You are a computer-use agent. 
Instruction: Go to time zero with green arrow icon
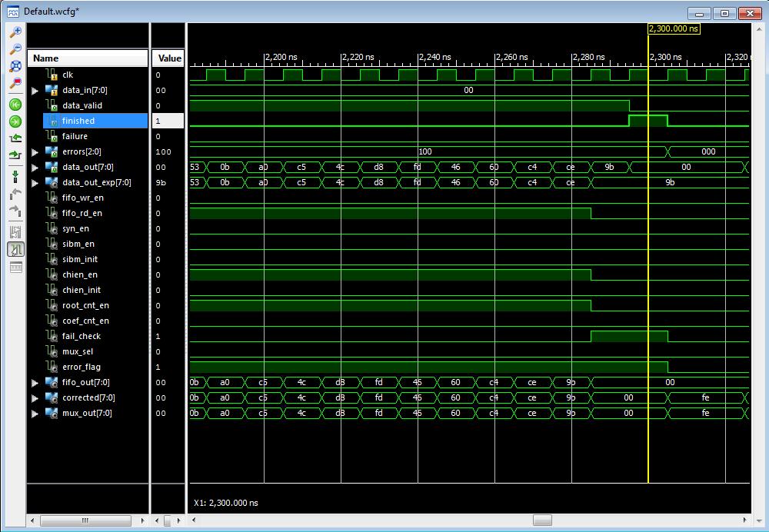tap(15, 105)
